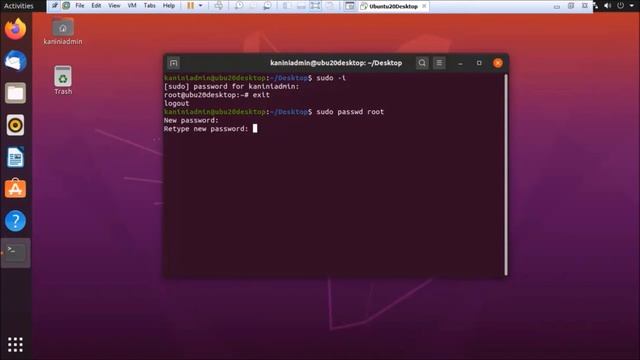This screenshot has height=360, width=640.
Task: Open snapshot manager toolbar icon
Action: click(x=267, y=6)
